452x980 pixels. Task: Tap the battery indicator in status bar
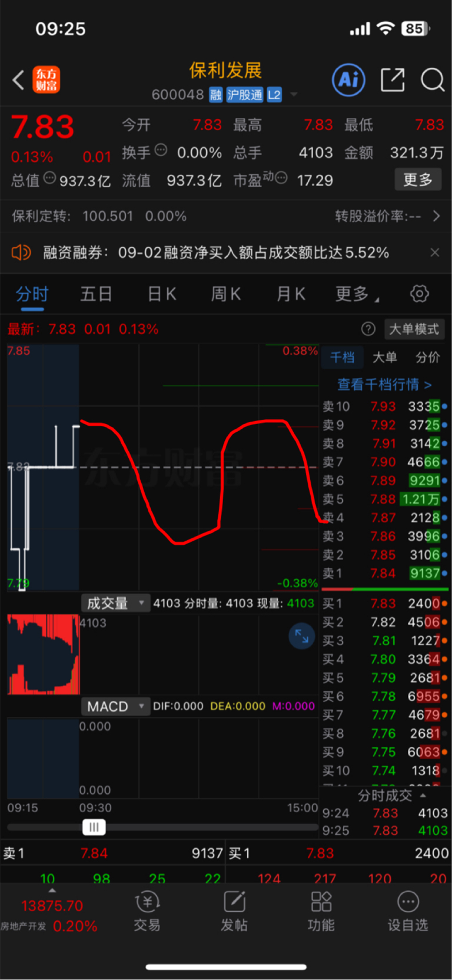point(416,28)
